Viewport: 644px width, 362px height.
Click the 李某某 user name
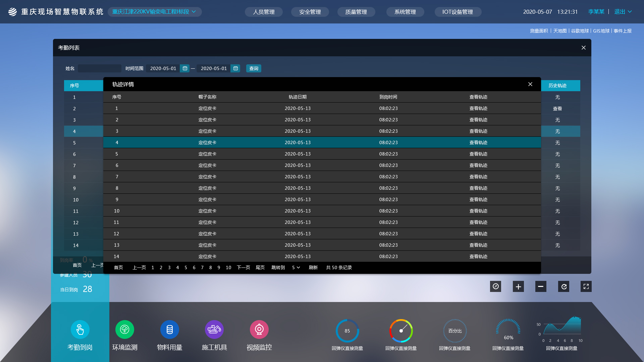pyautogui.click(x=596, y=12)
